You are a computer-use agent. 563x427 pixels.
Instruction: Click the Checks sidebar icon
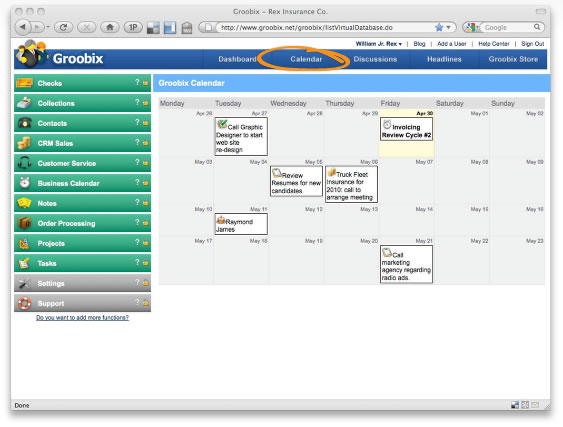point(24,83)
